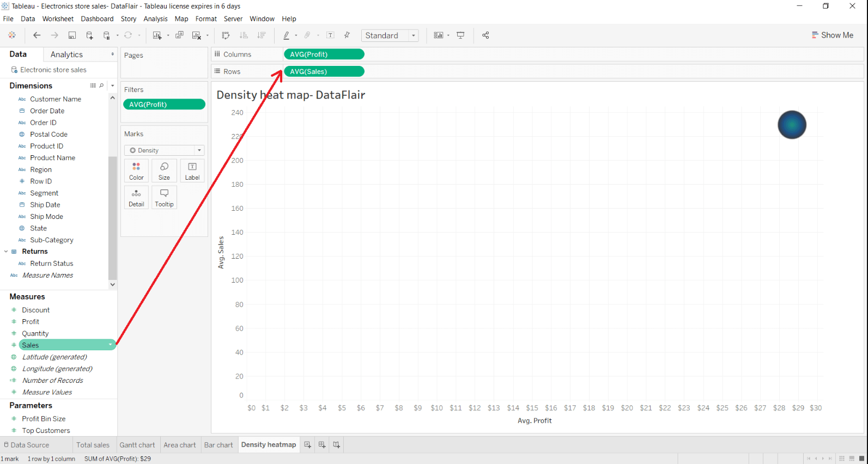This screenshot has width=868, height=464.
Task: Show mark labels T icon
Action: tap(330, 35)
